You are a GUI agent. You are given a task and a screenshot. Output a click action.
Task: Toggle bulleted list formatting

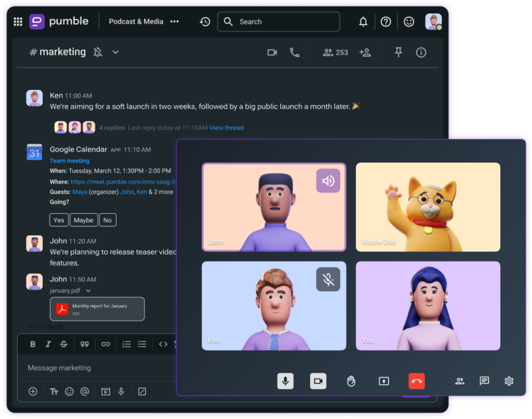[142, 344]
